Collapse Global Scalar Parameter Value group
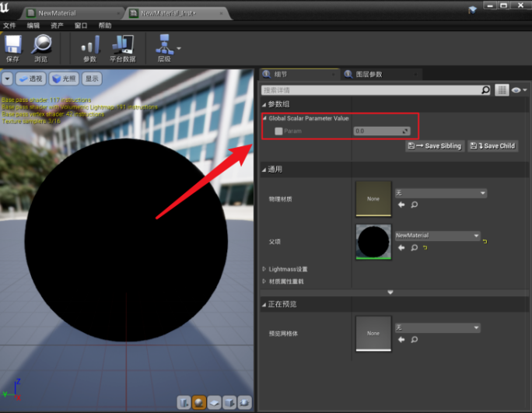Screen dimensions: 532x413 pos(264,118)
